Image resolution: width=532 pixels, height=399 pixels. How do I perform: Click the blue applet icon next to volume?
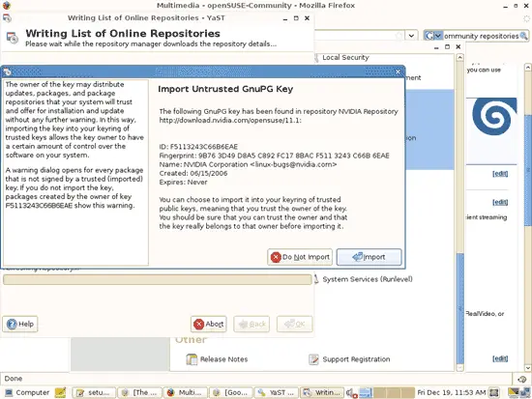coord(366,393)
